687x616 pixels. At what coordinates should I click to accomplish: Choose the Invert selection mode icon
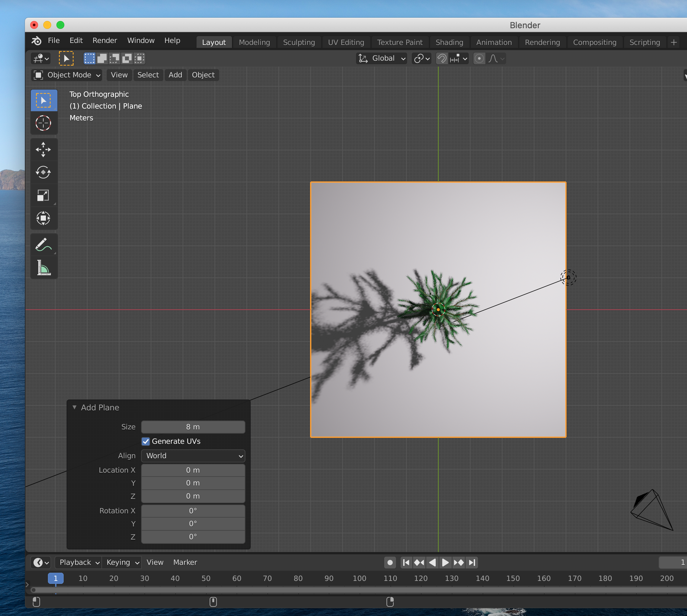[127, 59]
